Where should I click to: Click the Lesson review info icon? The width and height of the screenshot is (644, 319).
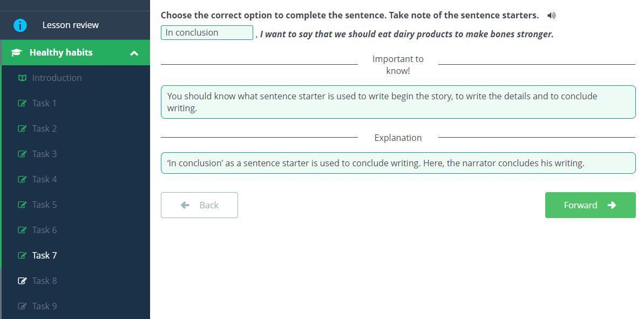pos(20,25)
